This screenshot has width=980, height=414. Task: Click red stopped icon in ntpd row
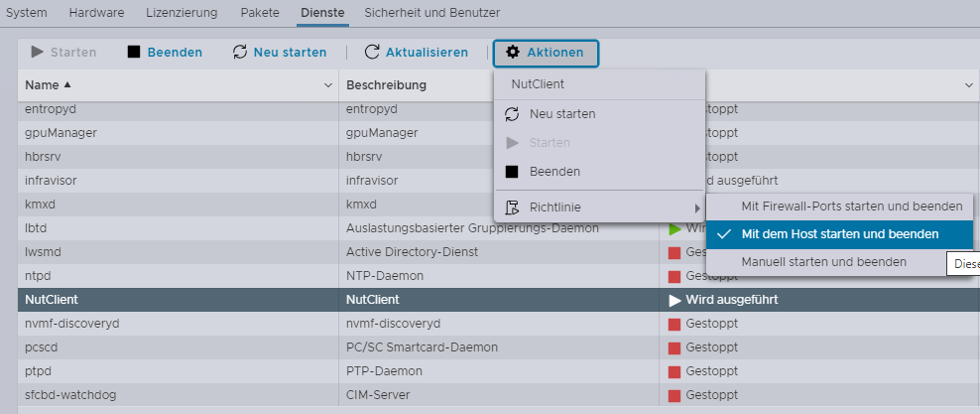[x=674, y=276]
